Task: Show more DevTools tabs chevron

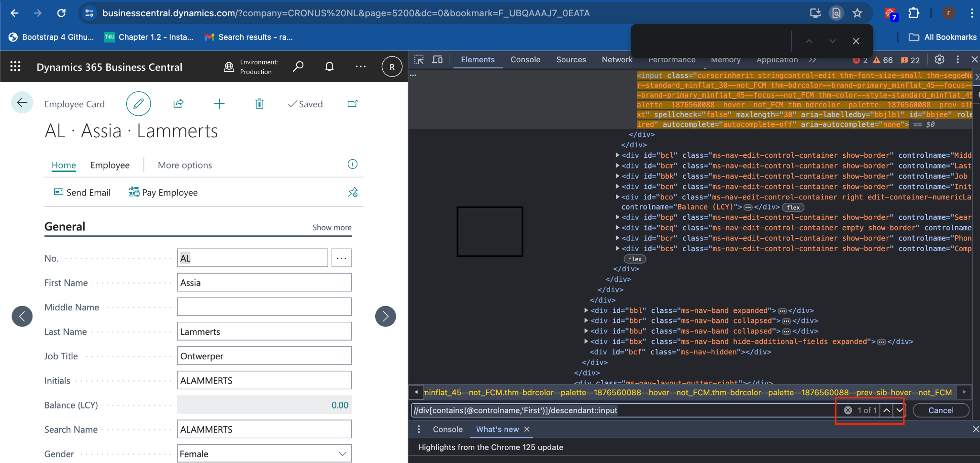Action: (813, 60)
